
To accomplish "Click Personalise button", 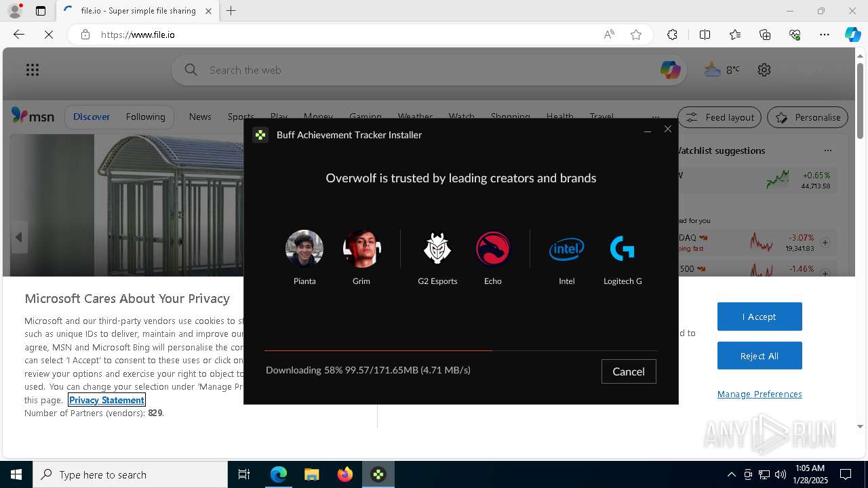I will [808, 117].
